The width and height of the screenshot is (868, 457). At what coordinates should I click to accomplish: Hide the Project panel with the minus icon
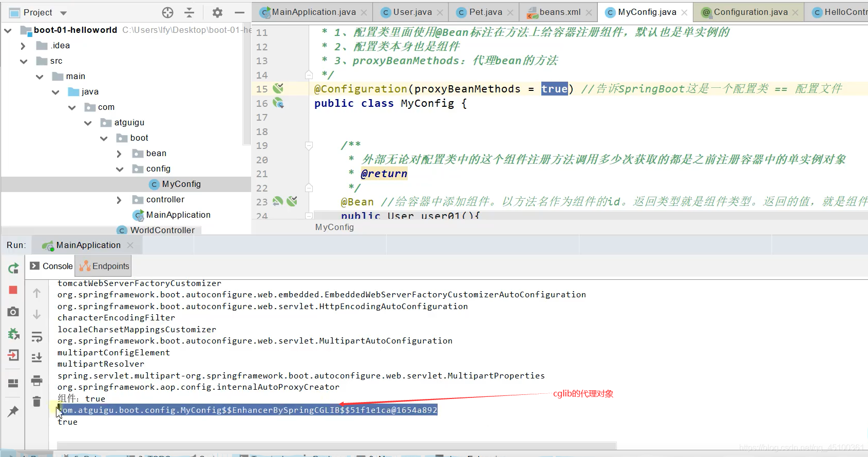[x=239, y=12]
